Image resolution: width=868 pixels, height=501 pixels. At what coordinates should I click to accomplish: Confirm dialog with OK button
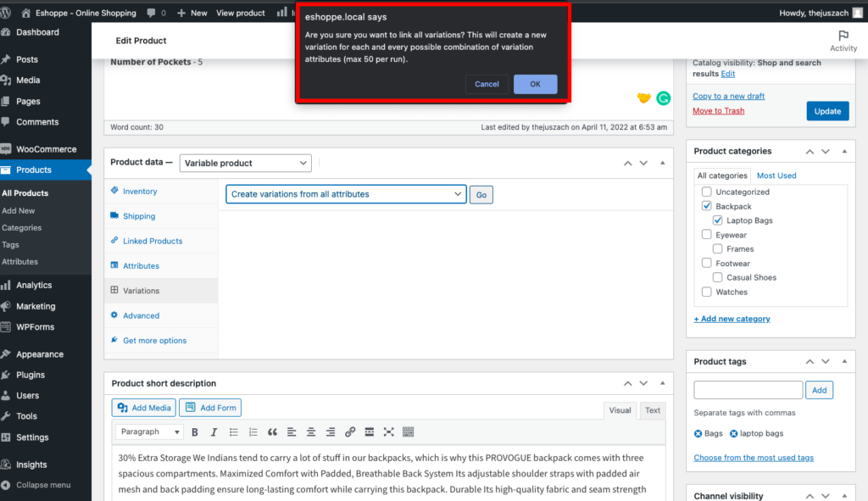click(x=535, y=84)
